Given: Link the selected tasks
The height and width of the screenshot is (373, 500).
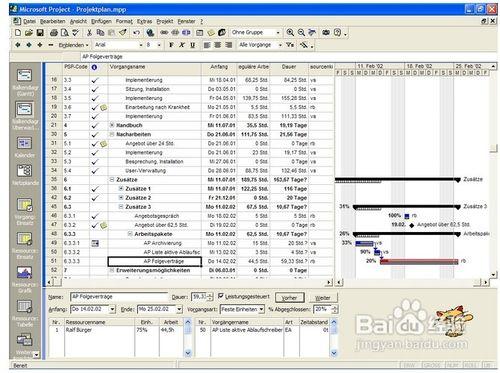Looking at the screenshot, I should pyautogui.click(x=164, y=33).
